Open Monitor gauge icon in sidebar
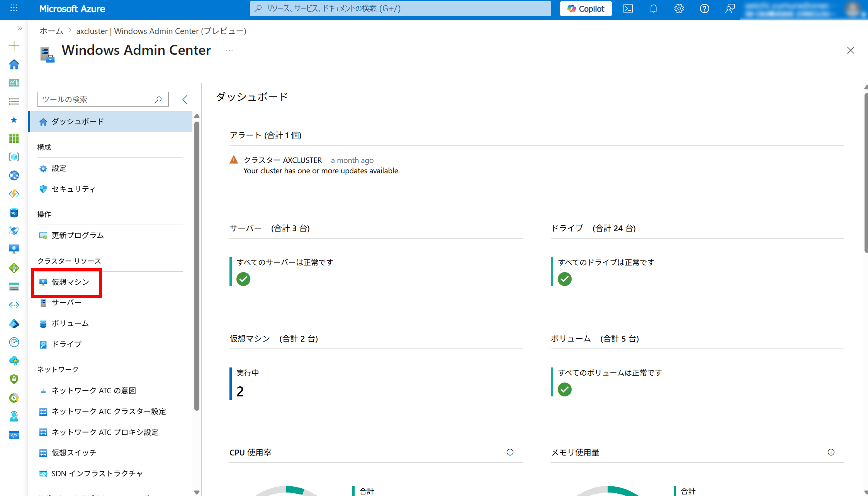The width and height of the screenshot is (868, 496). (14, 342)
